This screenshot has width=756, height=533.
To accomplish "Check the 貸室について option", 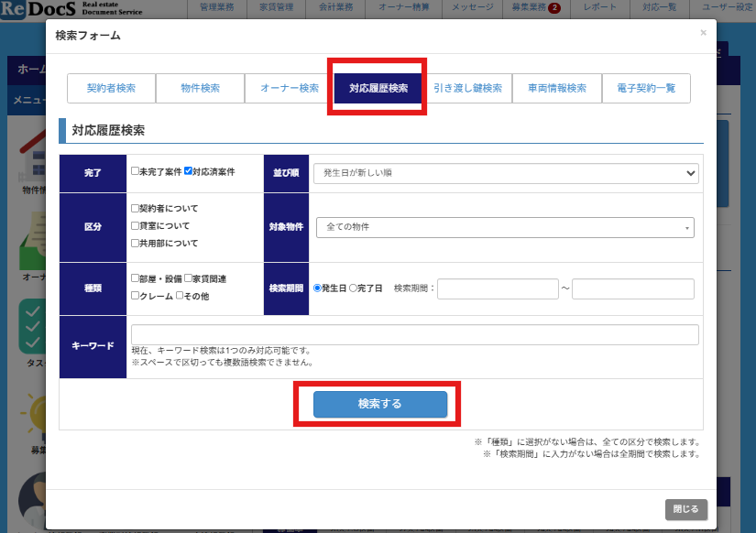I will (135, 225).
